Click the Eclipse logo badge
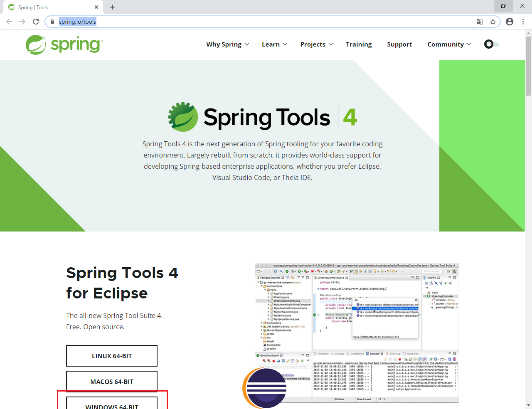 [x=265, y=388]
